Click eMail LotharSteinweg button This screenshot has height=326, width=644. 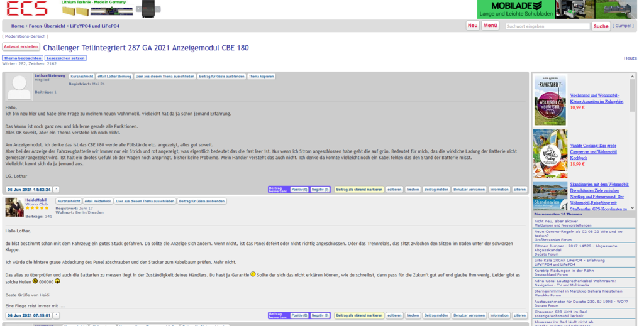click(114, 76)
